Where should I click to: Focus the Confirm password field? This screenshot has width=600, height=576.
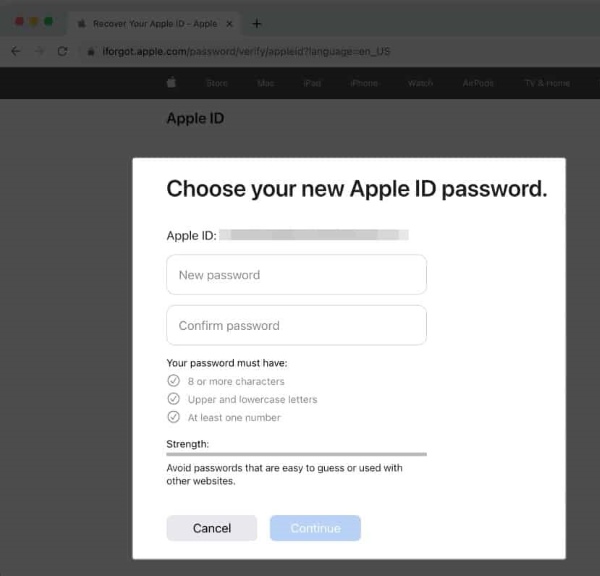point(296,325)
